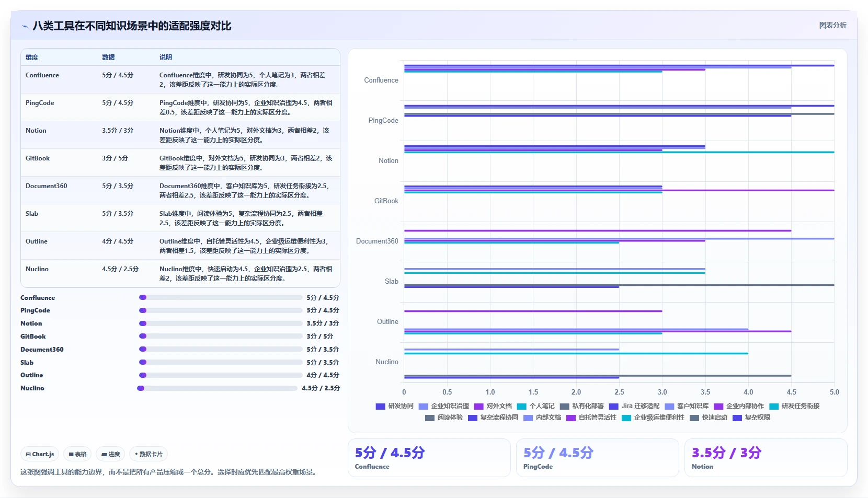Screen dimensions: 868x498
Task: Click the 快速启动 legend entry
Action: click(709, 418)
